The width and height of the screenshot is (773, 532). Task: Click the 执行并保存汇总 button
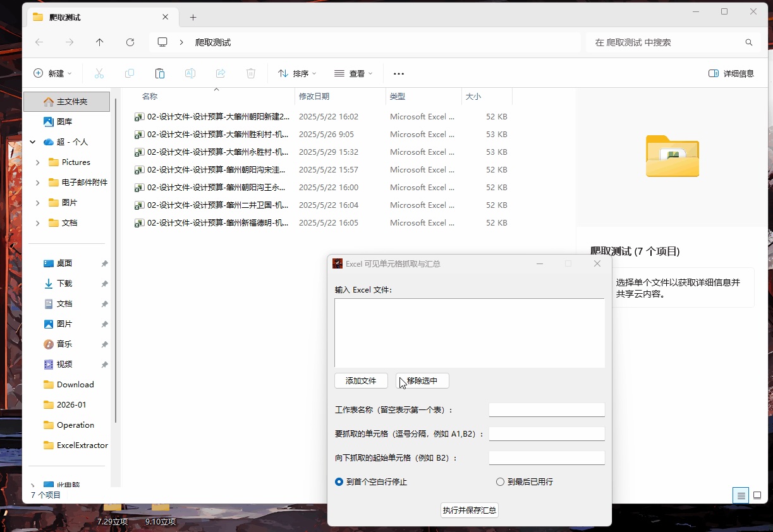pyautogui.click(x=469, y=510)
